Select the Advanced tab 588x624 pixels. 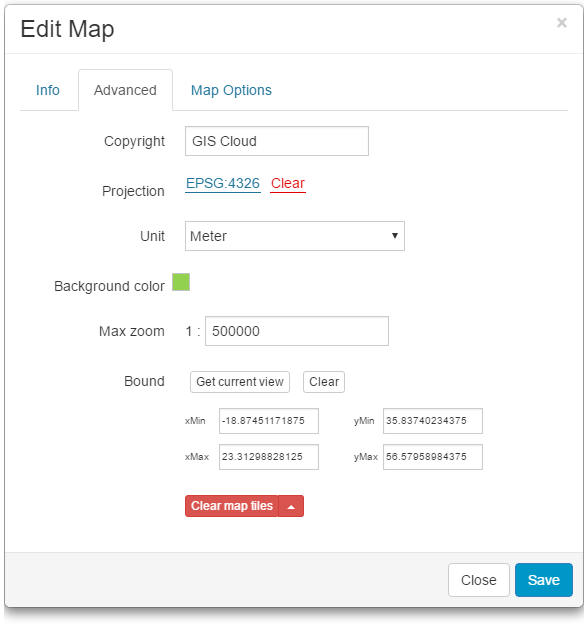[125, 90]
